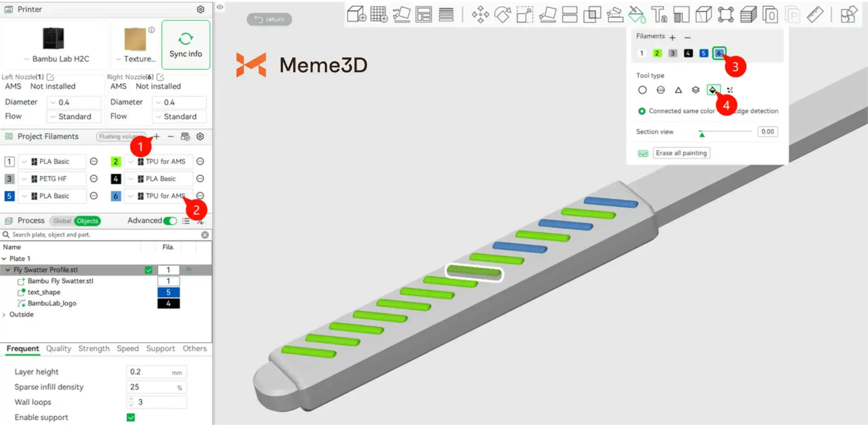This screenshot has width=868, height=425.
Task: Collapse the Fly Swatter Profile.stl tree item
Action: tap(8, 270)
